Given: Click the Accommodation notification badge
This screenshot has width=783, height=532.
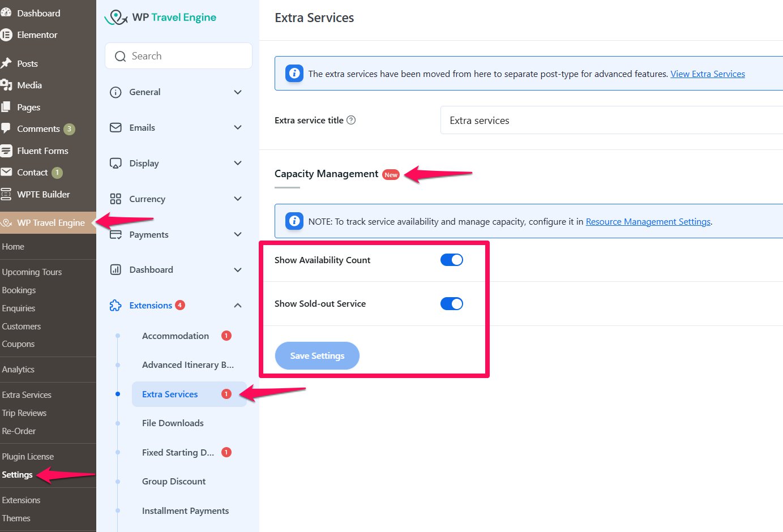Looking at the screenshot, I should point(226,336).
